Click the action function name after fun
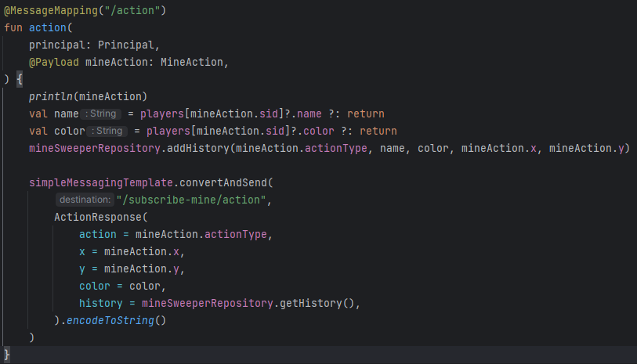Viewport: 637px width, 364px height. 47,27
